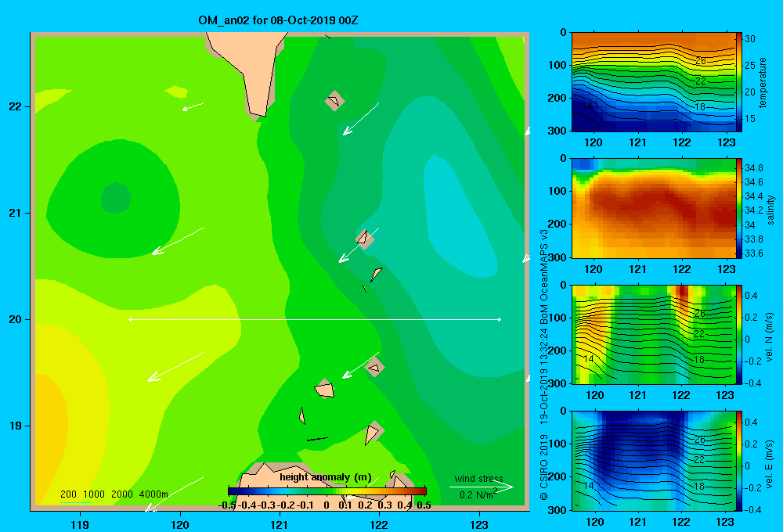Click the height anomaly colorbar on the map
The height and width of the screenshot is (532, 783).
327,491
